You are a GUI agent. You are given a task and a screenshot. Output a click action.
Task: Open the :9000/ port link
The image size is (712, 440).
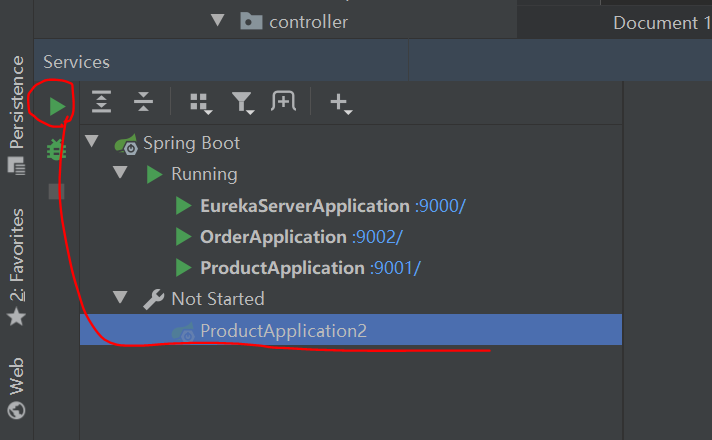click(x=440, y=206)
